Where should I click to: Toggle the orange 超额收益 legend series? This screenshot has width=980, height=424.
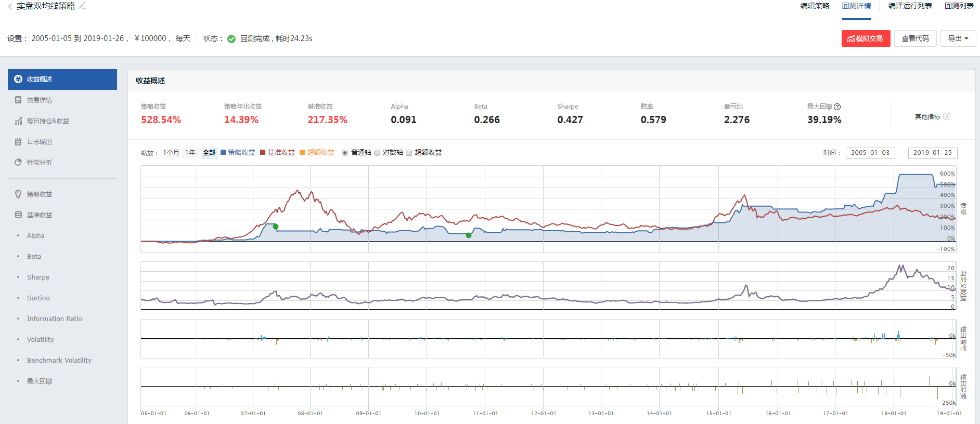click(x=317, y=152)
